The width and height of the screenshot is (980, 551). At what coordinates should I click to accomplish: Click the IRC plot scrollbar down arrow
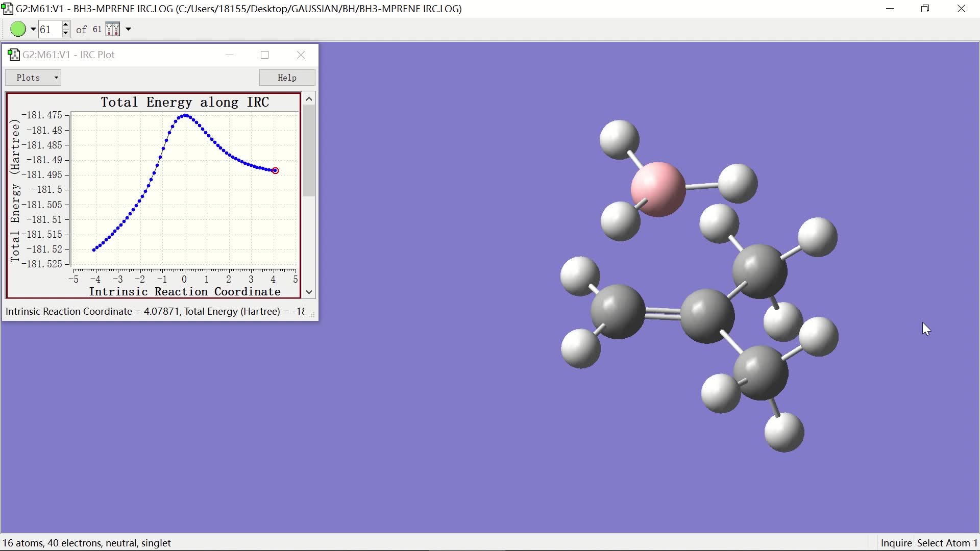pyautogui.click(x=308, y=292)
